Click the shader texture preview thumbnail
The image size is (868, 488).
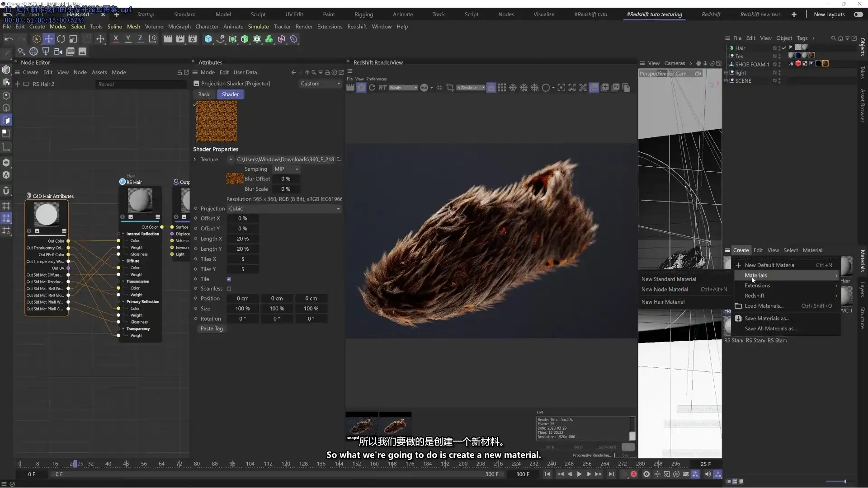(x=216, y=121)
